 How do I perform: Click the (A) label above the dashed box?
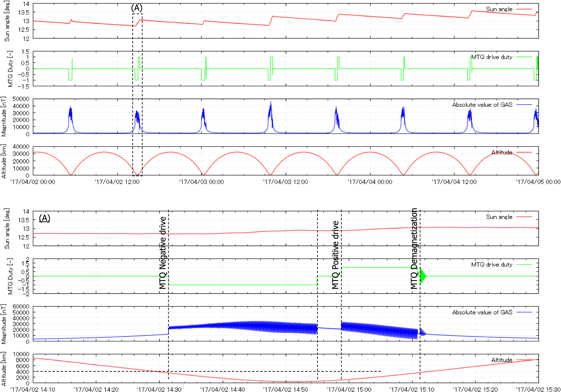(137, 8)
